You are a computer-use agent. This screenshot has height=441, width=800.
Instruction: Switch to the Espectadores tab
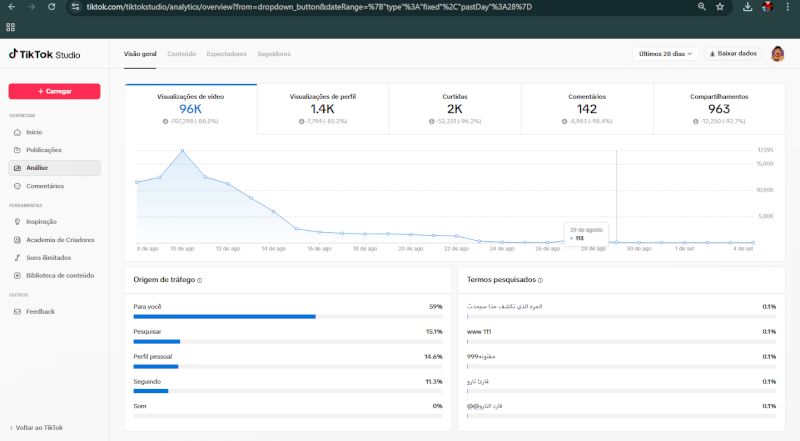(226, 53)
